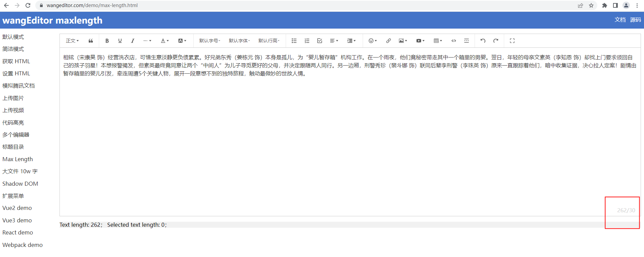The width and height of the screenshot is (644, 257).
Task: Open the emoji picker
Action: pyautogui.click(x=372, y=41)
